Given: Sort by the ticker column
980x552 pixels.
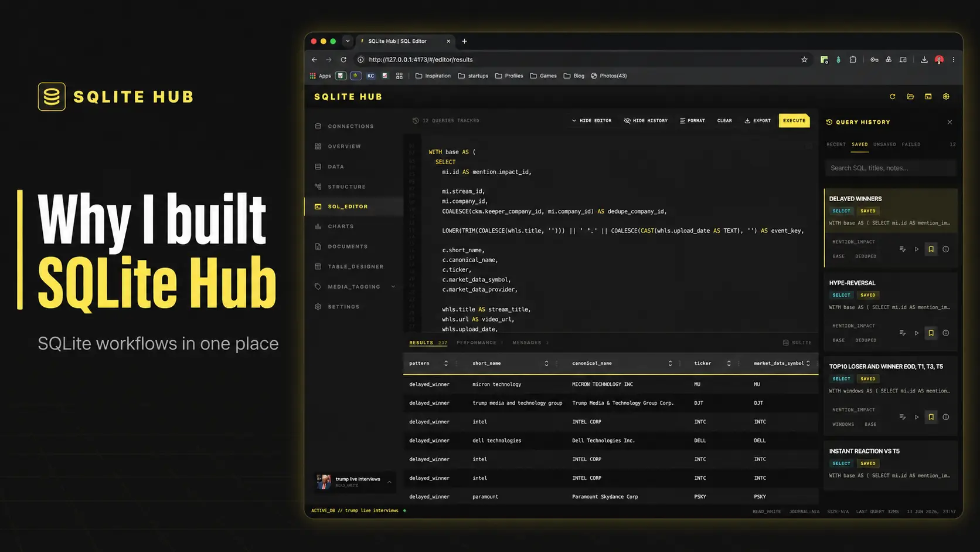Looking at the screenshot, I should [x=729, y=364].
